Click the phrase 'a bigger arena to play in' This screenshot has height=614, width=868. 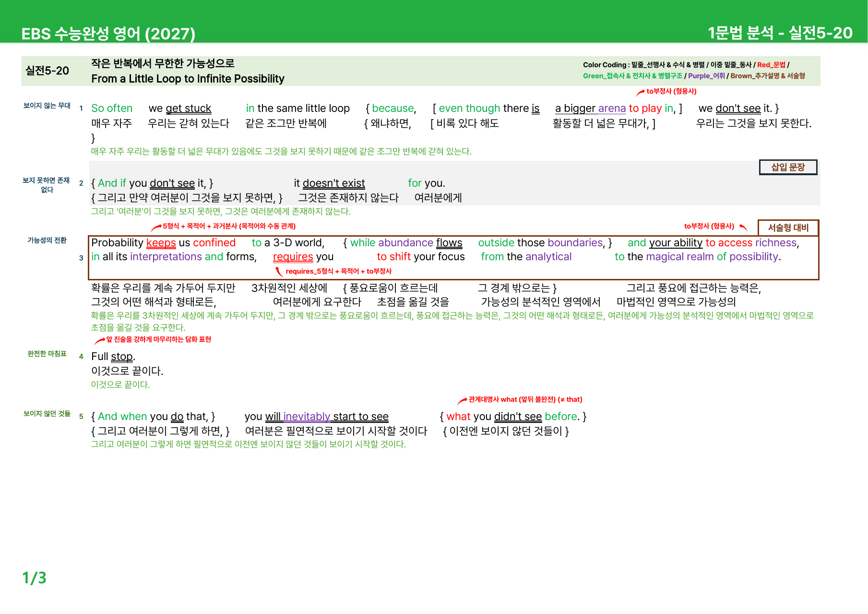pos(615,108)
